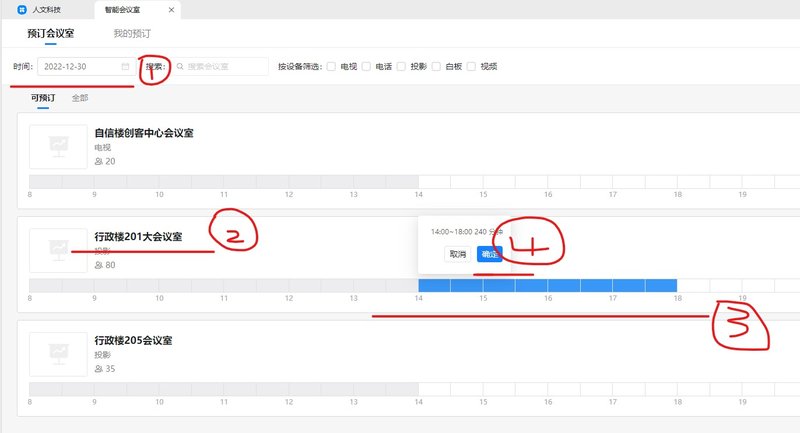Click the search magnifier icon
The width and height of the screenshot is (800, 433).
pyautogui.click(x=180, y=67)
